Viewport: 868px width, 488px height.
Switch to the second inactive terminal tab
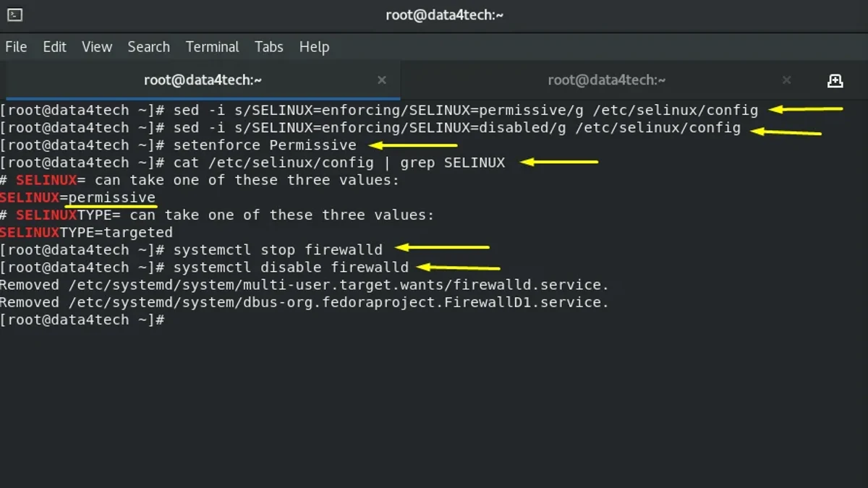coord(606,80)
